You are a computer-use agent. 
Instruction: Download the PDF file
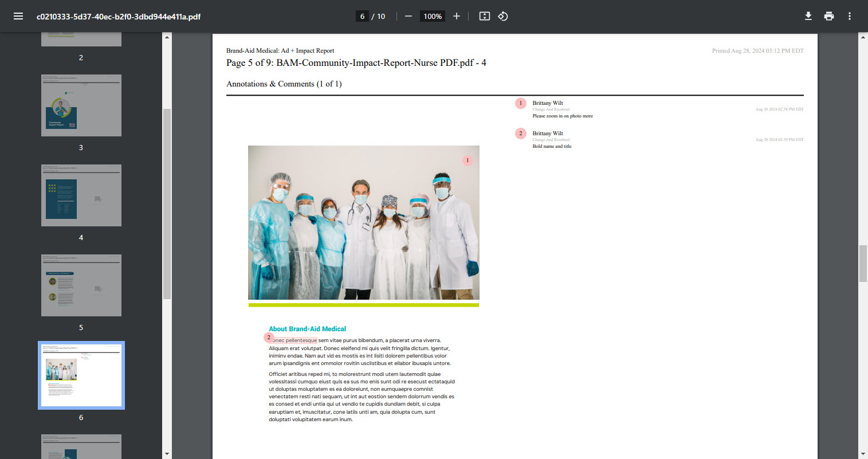pos(808,16)
